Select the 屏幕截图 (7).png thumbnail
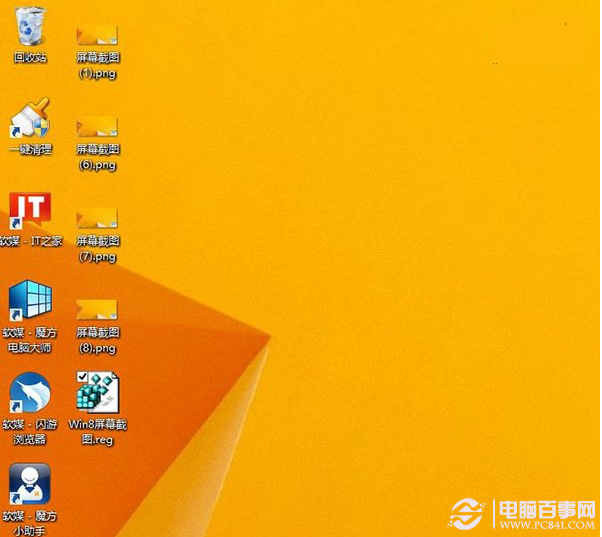The image size is (602, 537). [x=97, y=218]
